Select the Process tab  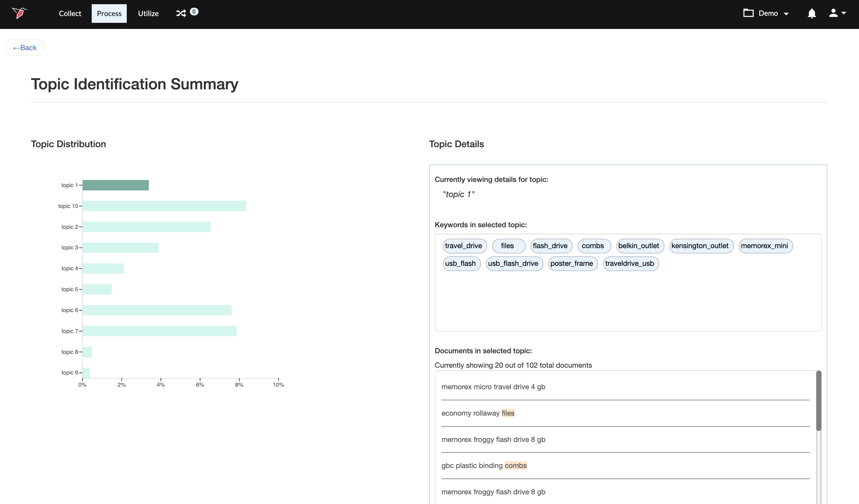click(109, 14)
